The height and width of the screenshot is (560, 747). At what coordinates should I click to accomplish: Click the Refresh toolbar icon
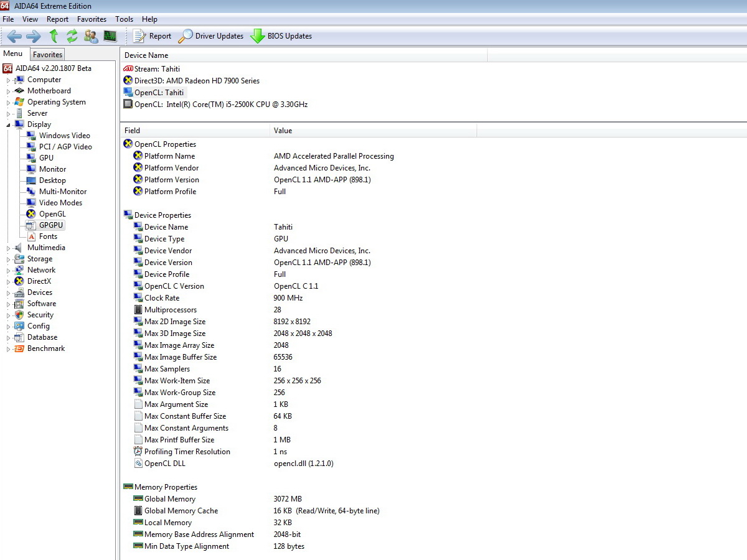[x=72, y=36]
